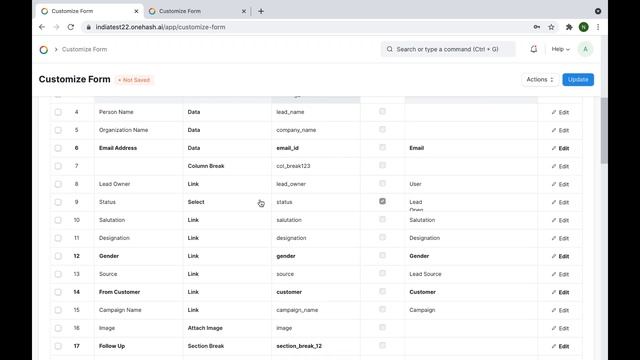Reload the current page
This screenshot has height=360, width=640.
[x=71, y=27]
